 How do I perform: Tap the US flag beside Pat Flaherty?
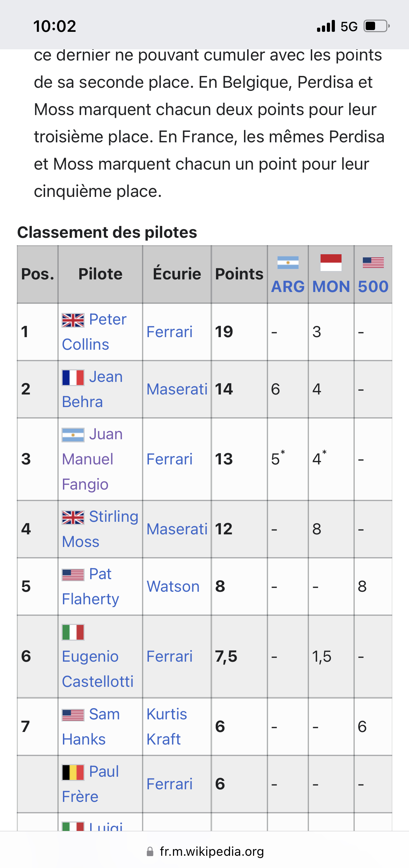[73, 575]
